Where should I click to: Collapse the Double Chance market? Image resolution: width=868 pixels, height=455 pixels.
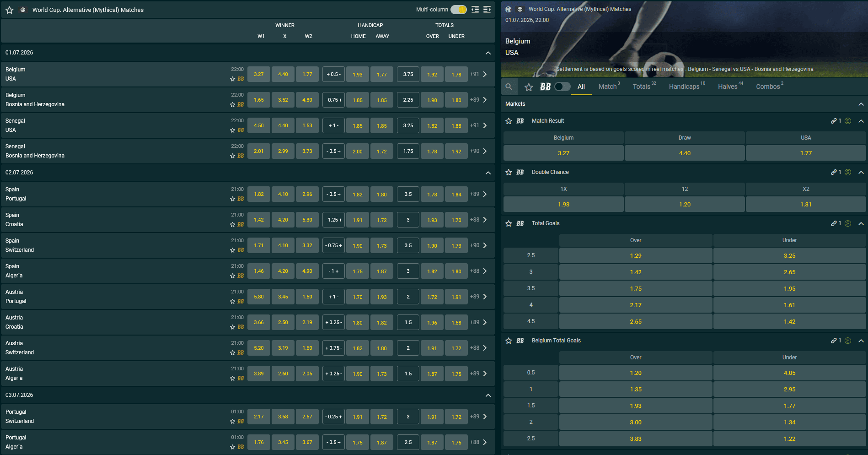point(861,173)
